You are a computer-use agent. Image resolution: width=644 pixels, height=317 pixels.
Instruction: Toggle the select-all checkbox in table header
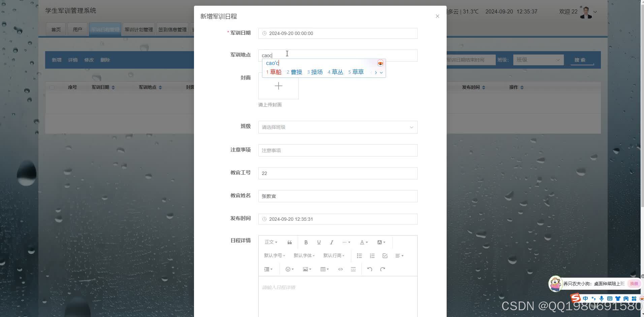click(x=52, y=87)
